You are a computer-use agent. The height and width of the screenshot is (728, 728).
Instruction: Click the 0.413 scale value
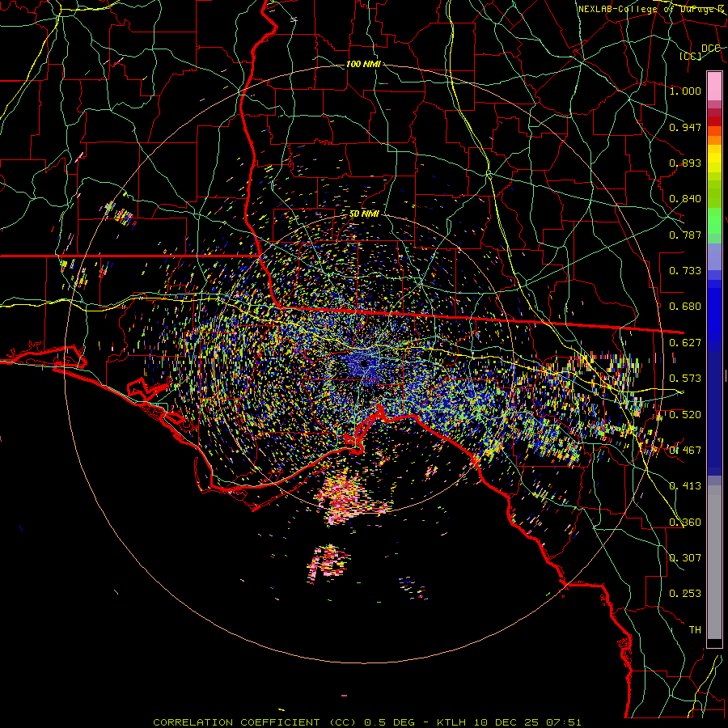tap(685, 486)
